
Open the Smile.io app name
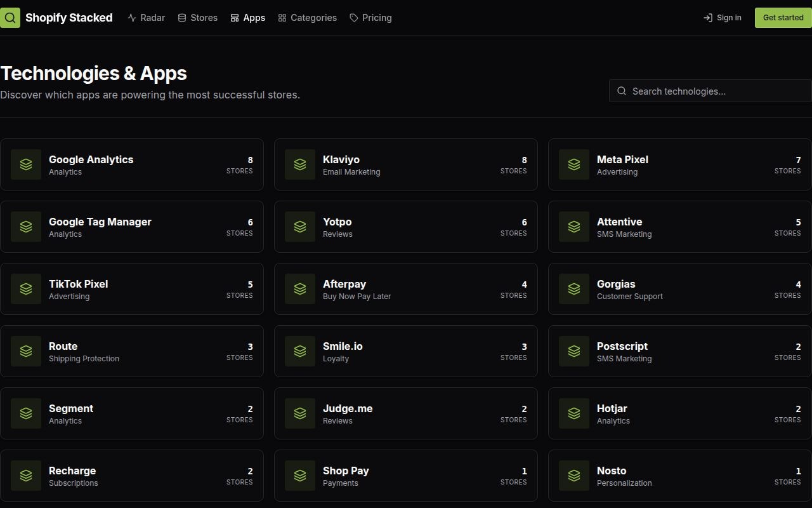tap(343, 346)
